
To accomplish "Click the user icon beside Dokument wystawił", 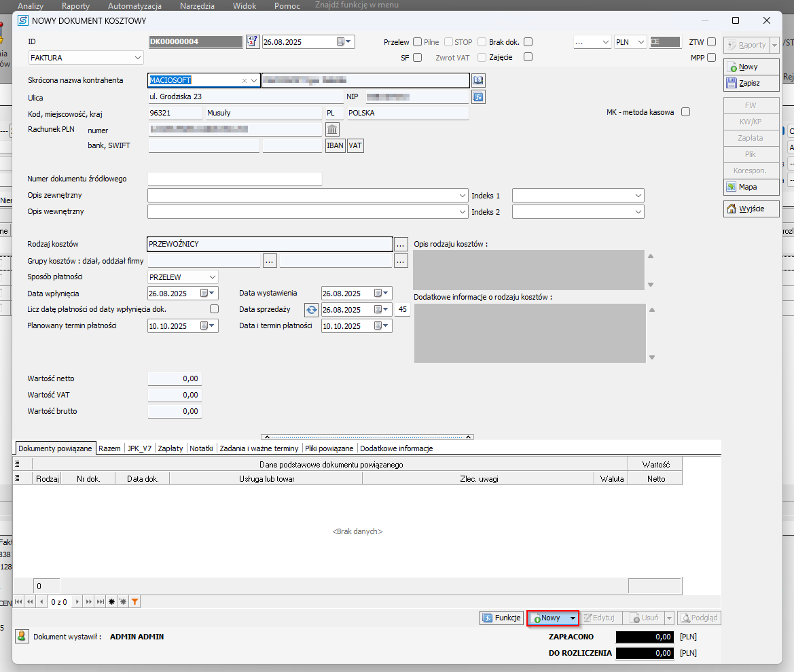I will (x=22, y=637).
